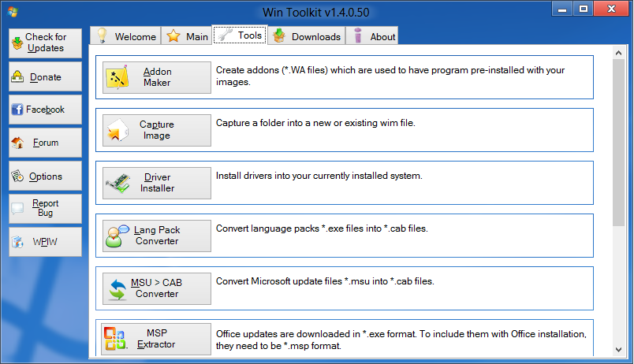Viewport: 634px width, 364px height.
Task: Click the wrench icon on Tools tab
Action: [225, 35]
